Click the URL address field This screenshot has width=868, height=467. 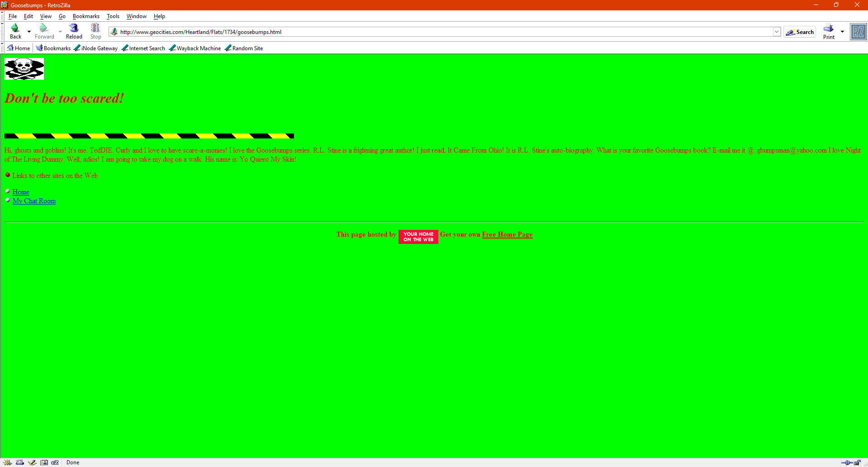446,32
